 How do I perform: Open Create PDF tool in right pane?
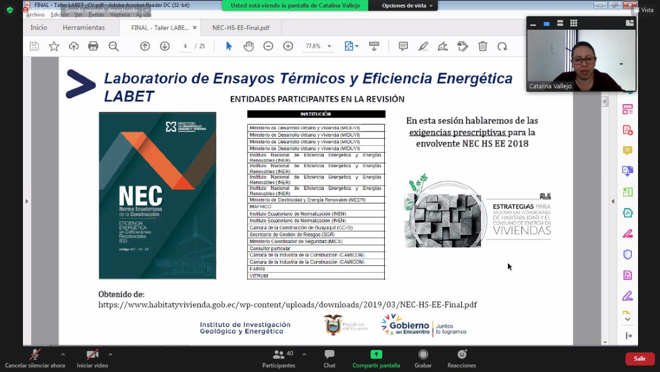point(628,130)
